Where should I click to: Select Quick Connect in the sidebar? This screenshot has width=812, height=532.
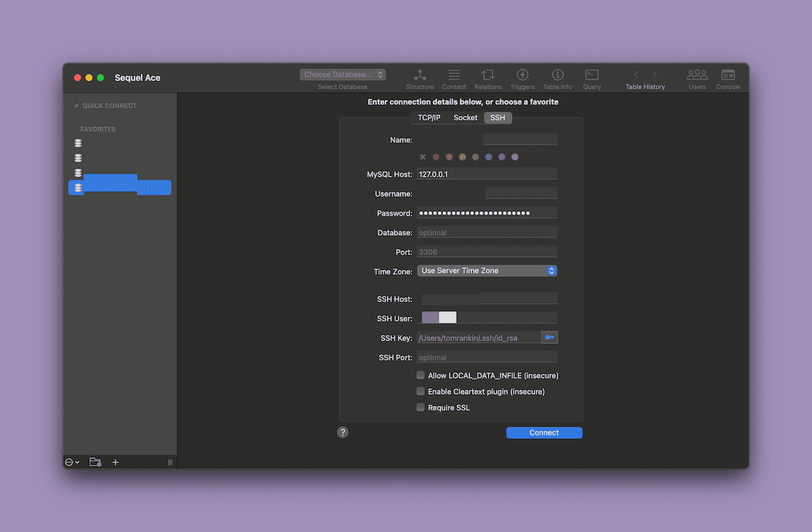pyautogui.click(x=110, y=106)
